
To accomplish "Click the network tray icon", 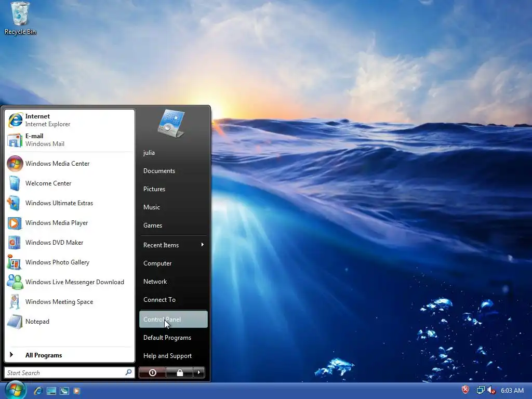I will tap(481, 390).
